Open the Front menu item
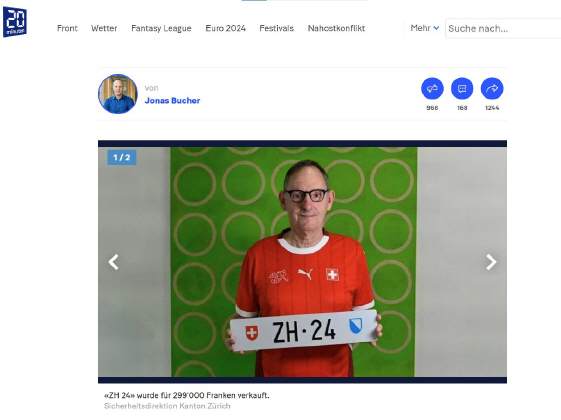 pyautogui.click(x=67, y=28)
